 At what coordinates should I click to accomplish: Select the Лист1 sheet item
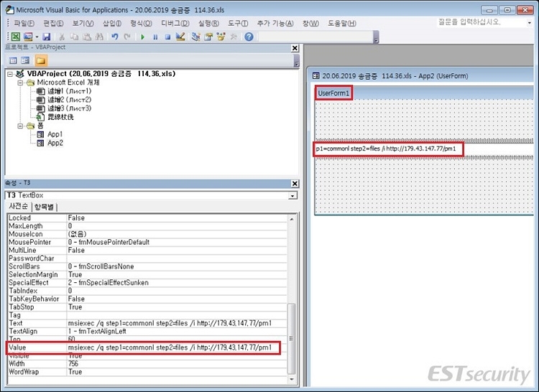pyautogui.click(x=64, y=91)
